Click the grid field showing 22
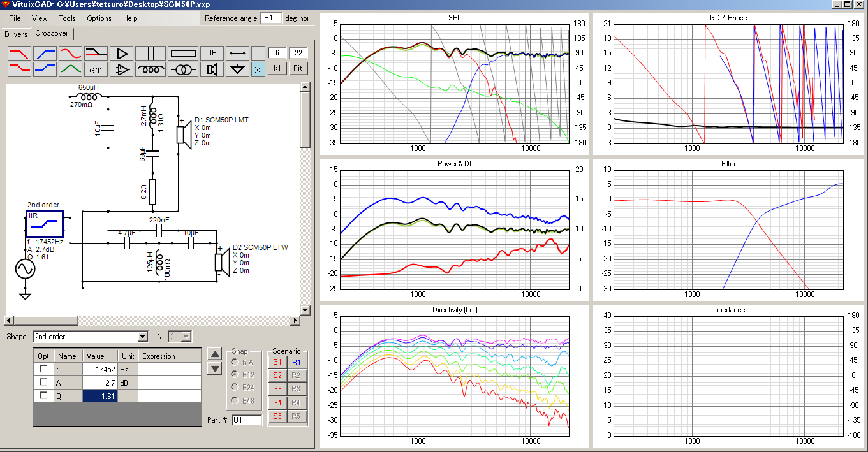This screenshot has width=868, height=452. 298,53
